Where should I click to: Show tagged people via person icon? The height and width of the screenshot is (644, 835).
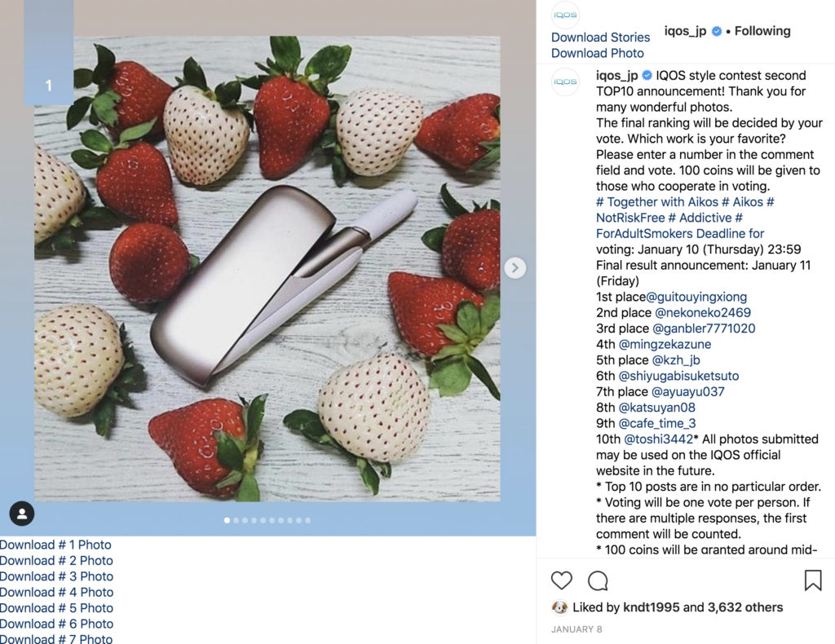22,514
